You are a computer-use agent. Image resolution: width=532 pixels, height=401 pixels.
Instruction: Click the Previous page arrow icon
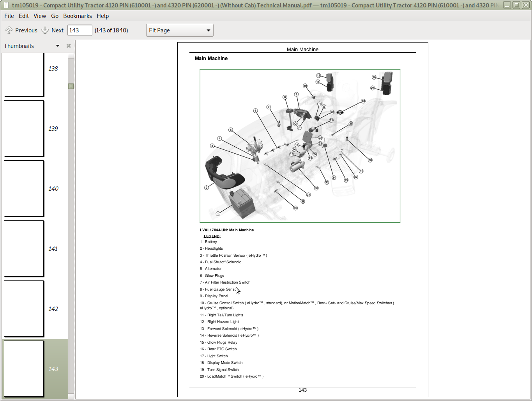pos(9,30)
